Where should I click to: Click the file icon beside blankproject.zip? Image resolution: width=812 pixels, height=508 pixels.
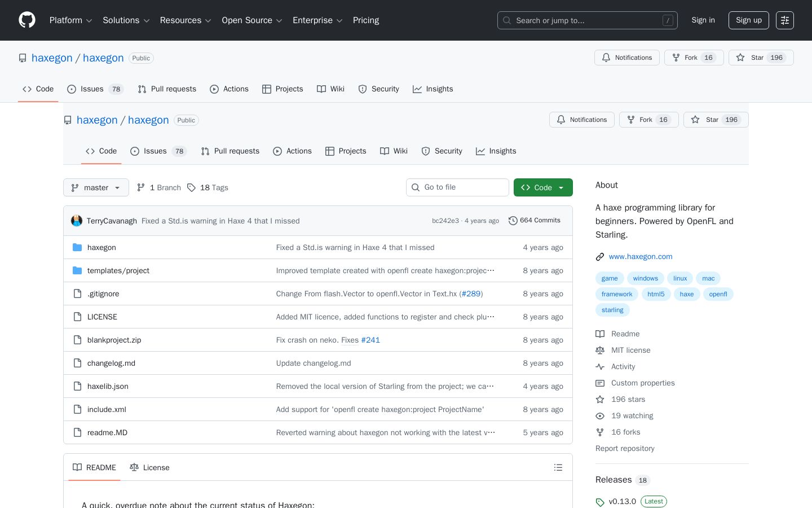click(77, 340)
